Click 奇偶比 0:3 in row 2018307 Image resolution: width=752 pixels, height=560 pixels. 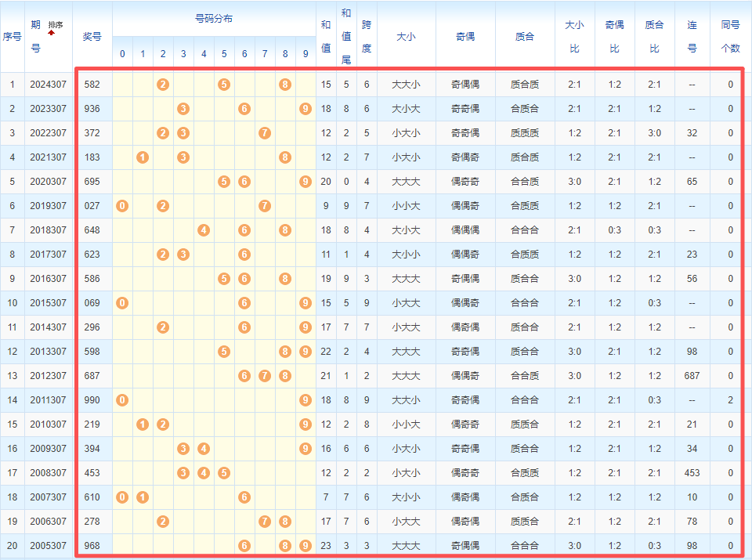pos(614,230)
